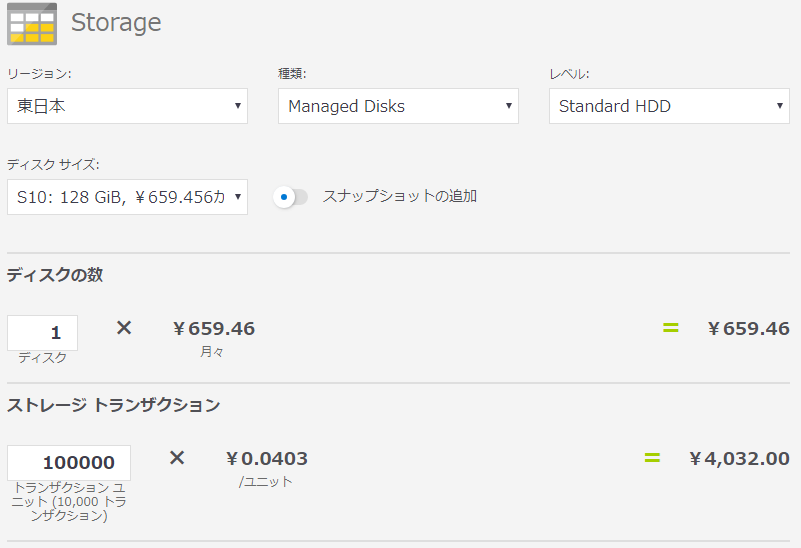Open the レベル Standard HDD dropdown

[x=669, y=106]
